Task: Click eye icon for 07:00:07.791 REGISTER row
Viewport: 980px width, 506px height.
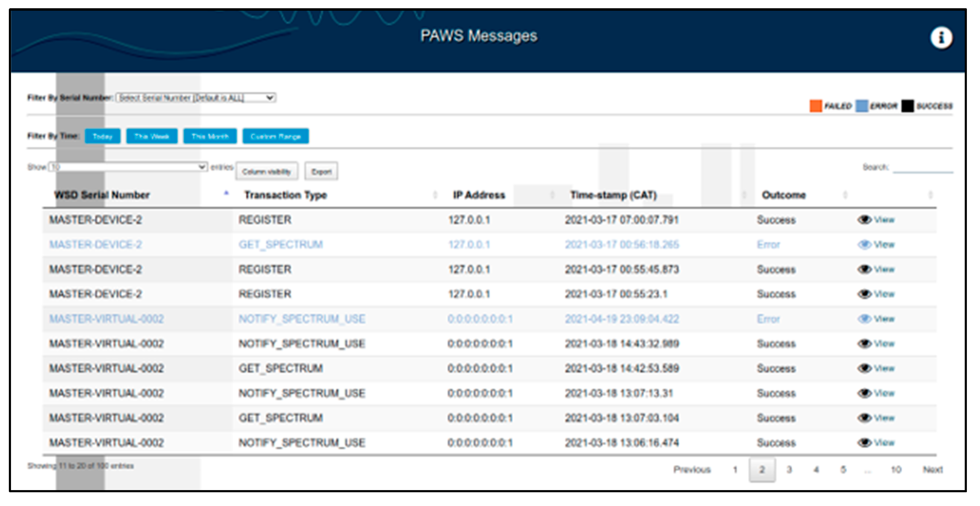Action: point(864,220)
